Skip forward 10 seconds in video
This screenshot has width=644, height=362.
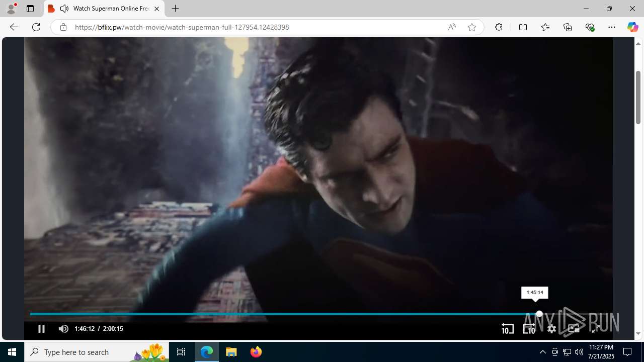529,329
